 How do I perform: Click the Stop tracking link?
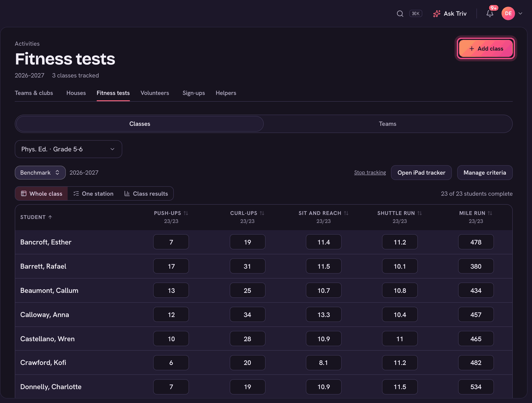click(x=370, y=173)
